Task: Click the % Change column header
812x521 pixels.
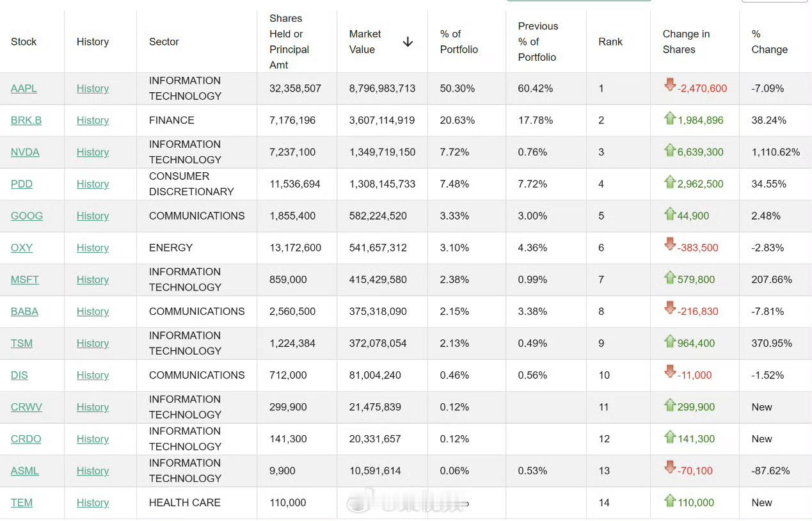Action: click(x=769, y=42)
